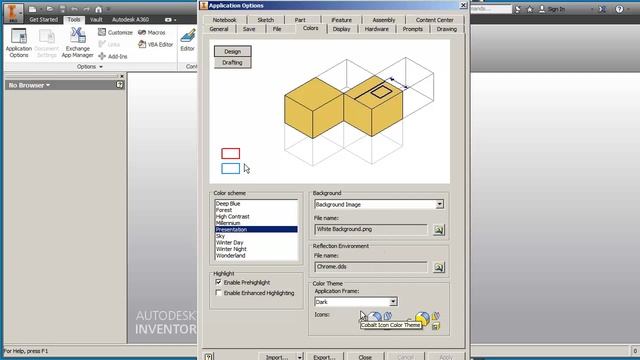This screenshot has width=640, height=360.
Task: Select the Design view toggle button
Action: [x=233, y=51]
